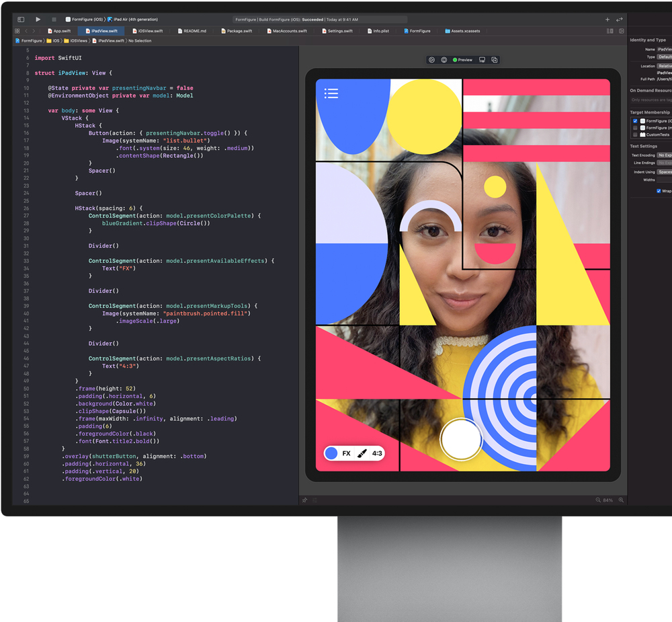The height and width of the screenshot is (622, 672).
Task: Open the Settings.swift tab
Action: (x=337, y=31)
